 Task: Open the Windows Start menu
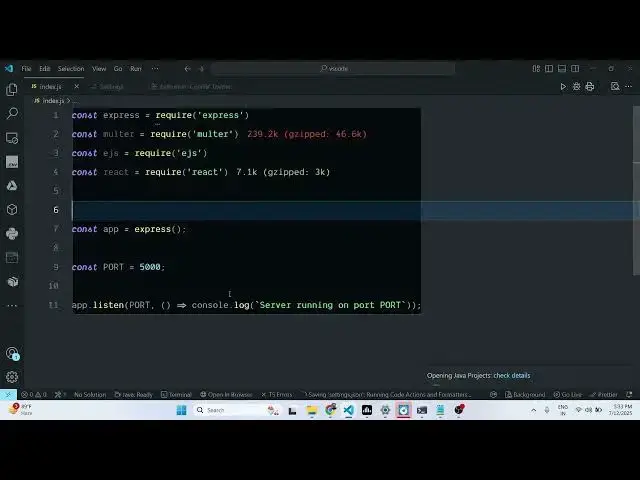[181, 410]
